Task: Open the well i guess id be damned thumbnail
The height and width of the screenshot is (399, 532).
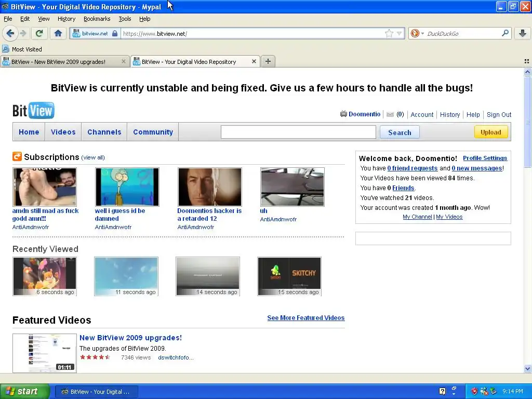Action: tap(127, 187)
